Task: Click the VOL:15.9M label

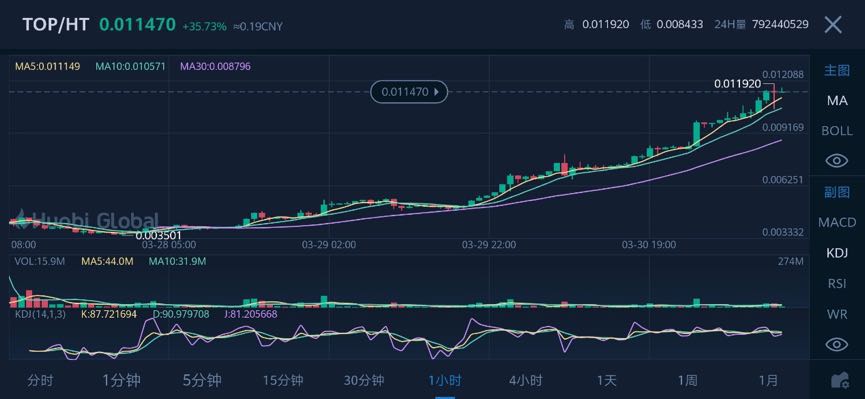Action: [x=40, y=261]
